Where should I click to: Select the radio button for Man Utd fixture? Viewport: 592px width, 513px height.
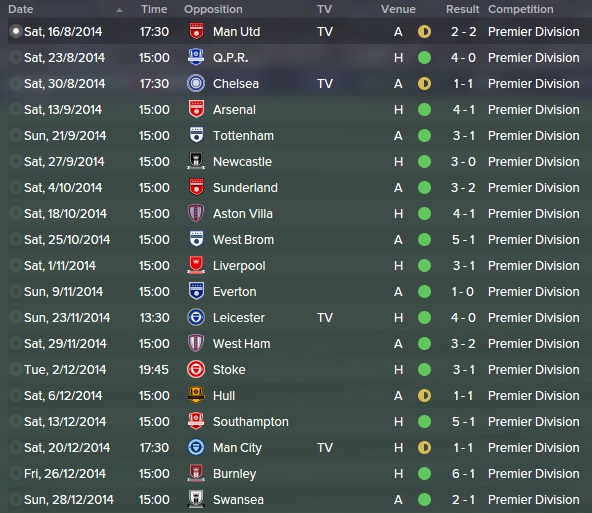click(16, 31)
